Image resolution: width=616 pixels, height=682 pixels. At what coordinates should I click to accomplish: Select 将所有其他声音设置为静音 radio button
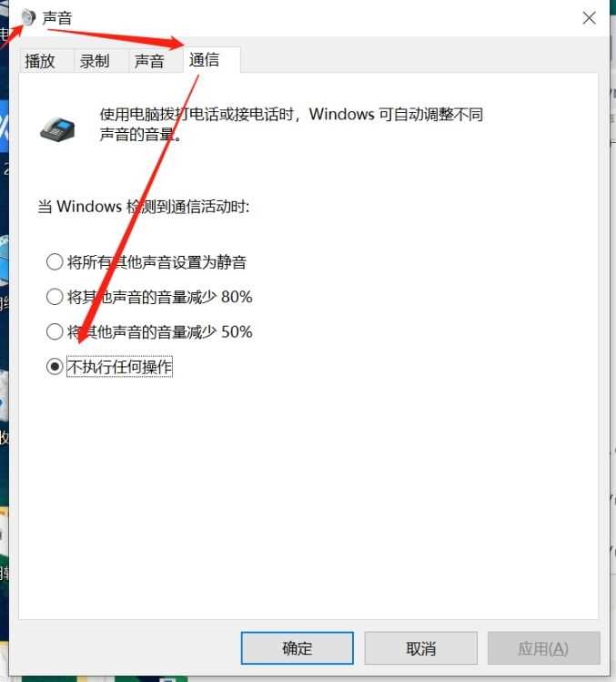[x=55, y=262]
